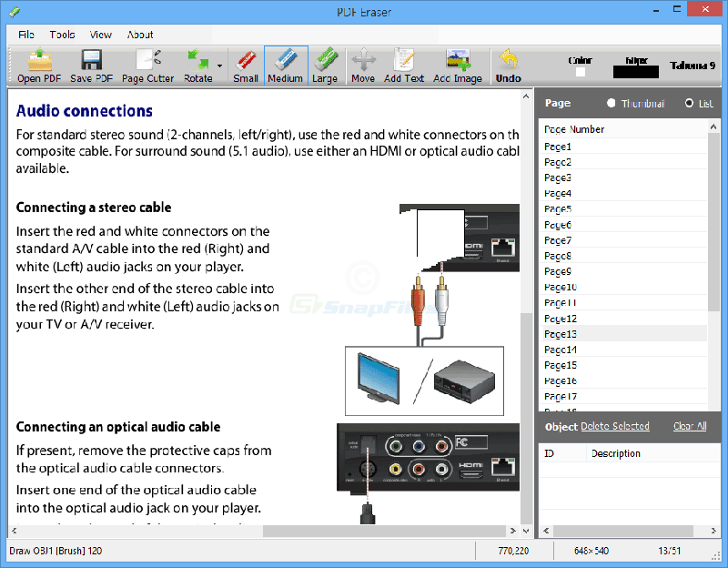Viewport: 728px width, 568px height.
Task: Insert a picture with Add Image
Action: [458, 66]
